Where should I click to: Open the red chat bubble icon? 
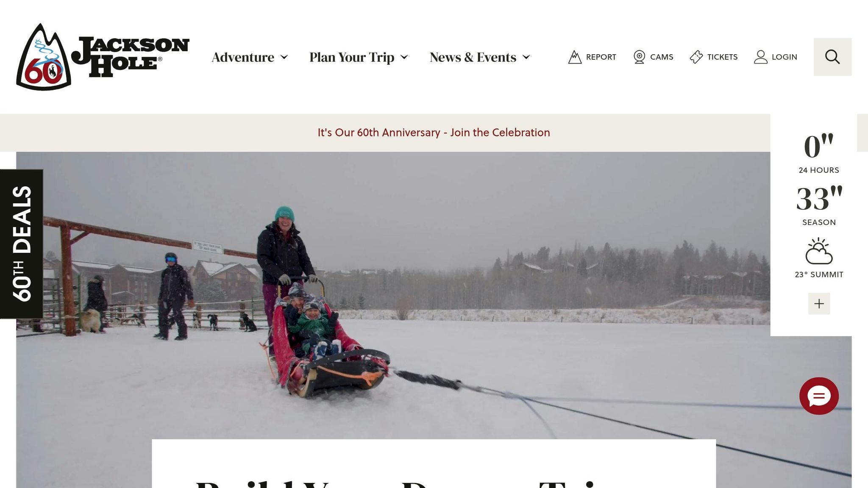coord(819,396)
